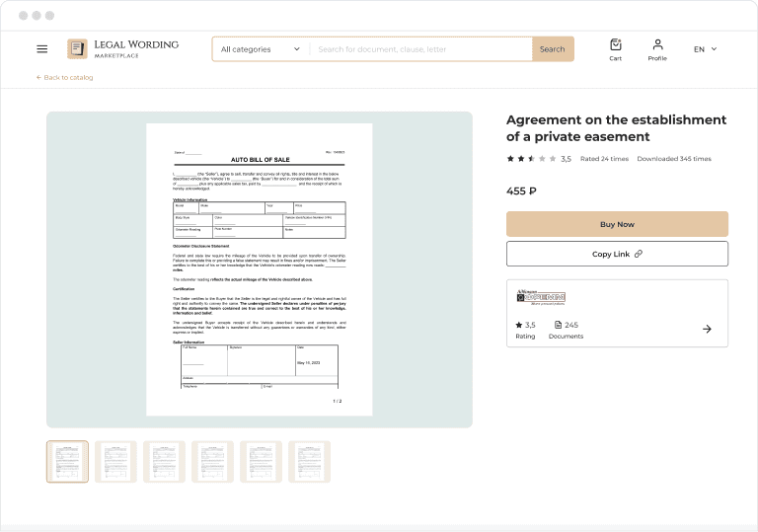Type in the document search field

[x=422, y=49]
